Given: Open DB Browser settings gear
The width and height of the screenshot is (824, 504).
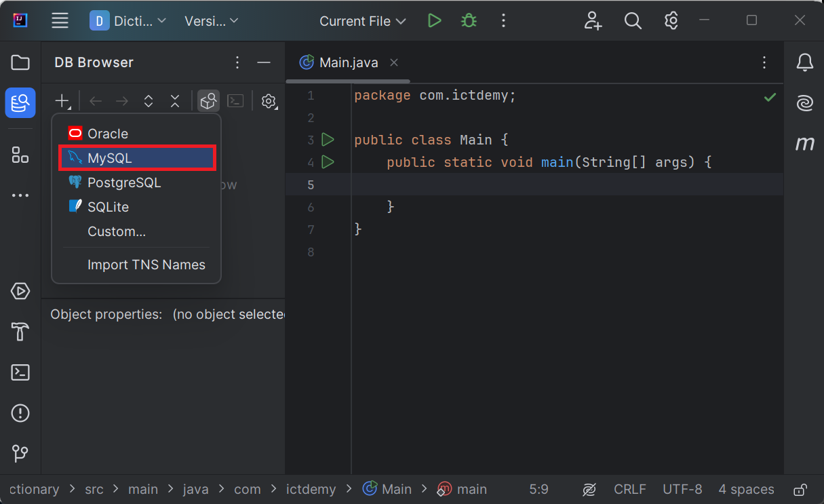Looking at the screenshot, I should 269,101.
